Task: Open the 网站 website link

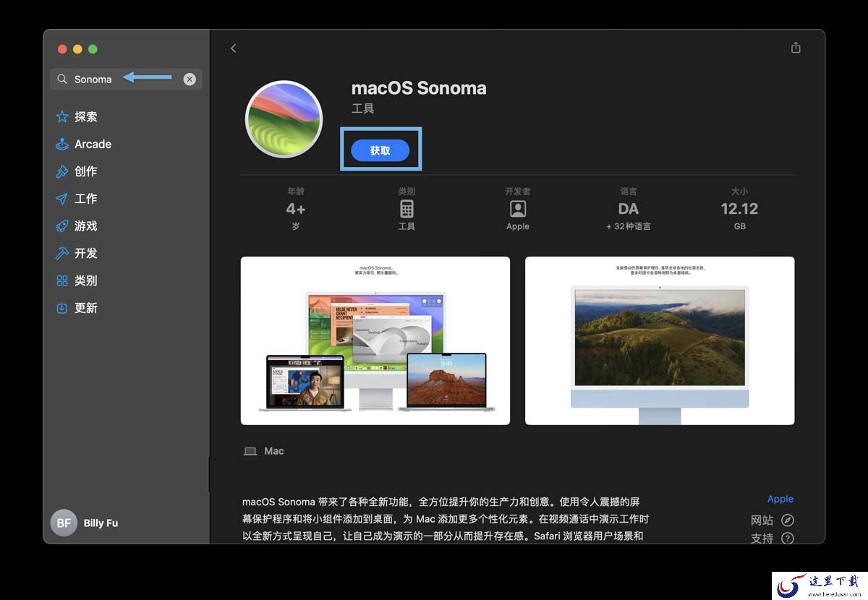Action: (762, 520)
